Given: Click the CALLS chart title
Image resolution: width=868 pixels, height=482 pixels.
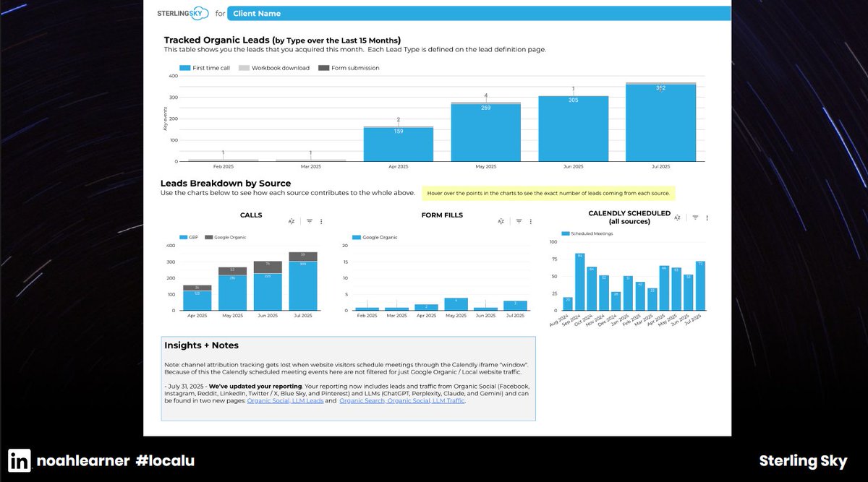Looking at the screenshot, I should pyautogui.click(x=251, y=215).
